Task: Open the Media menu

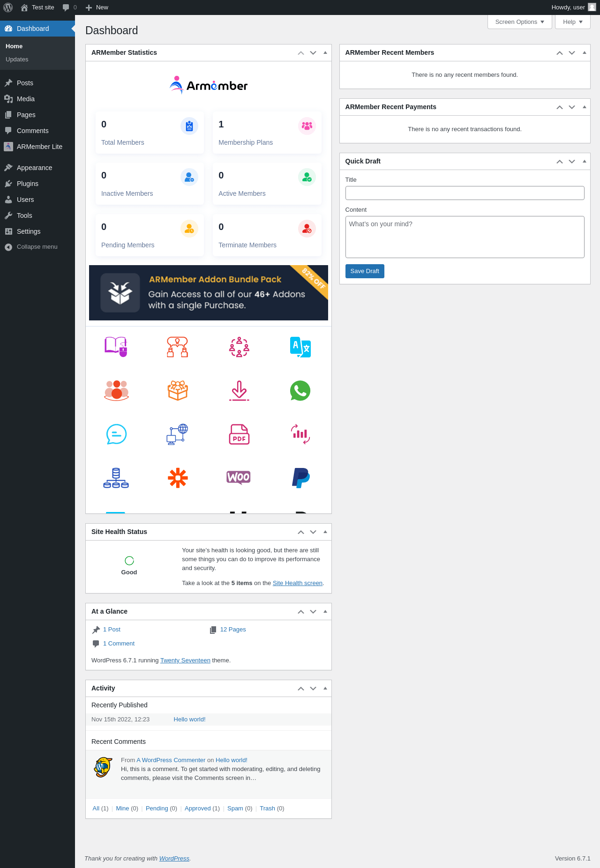Action: coord(37,99)
